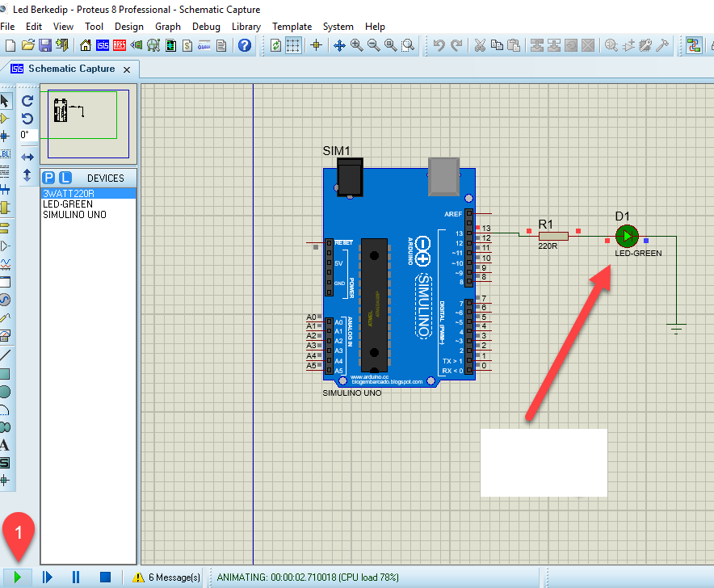Open the Template menu
The width and height of the screenshot is (714, 588).
292,27
